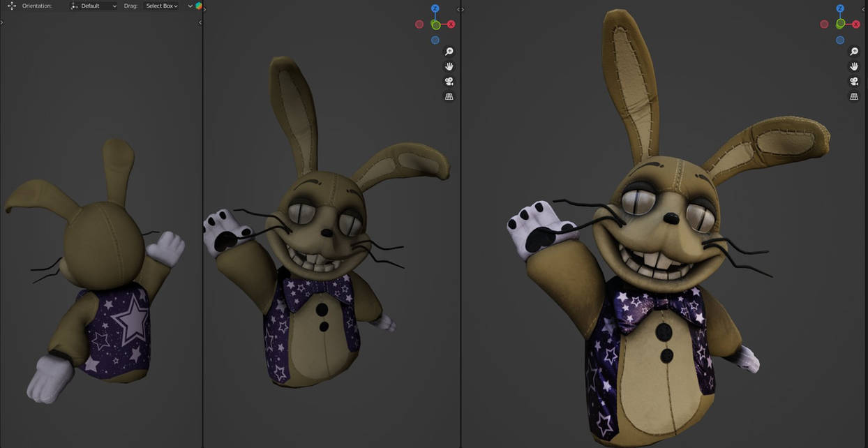Click the red X axis on middle viewport gizmo
868x448 pixels.
click(x=451, y=24)
